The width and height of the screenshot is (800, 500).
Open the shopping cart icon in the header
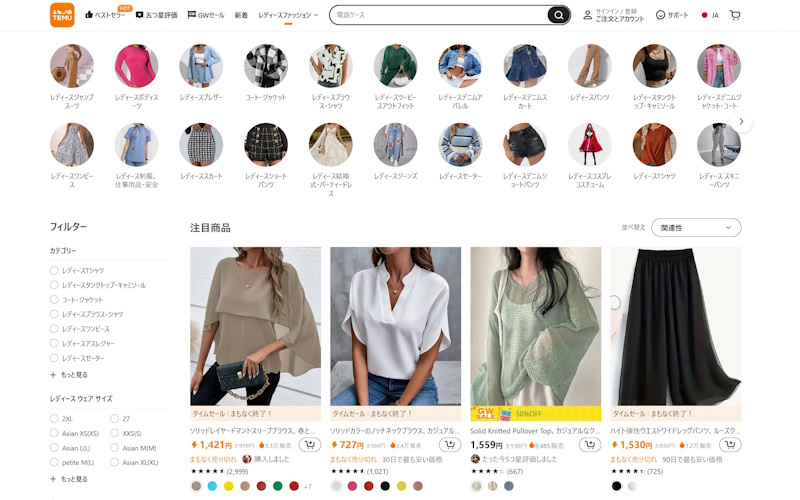[x=735, y=15]
